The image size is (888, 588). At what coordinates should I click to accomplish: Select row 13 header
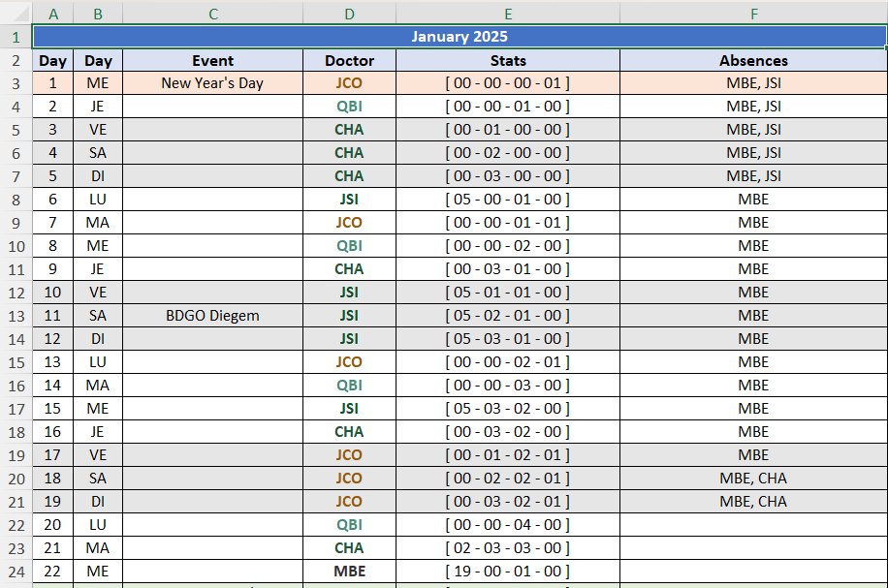pyautogui.click(x=16, y=316)
